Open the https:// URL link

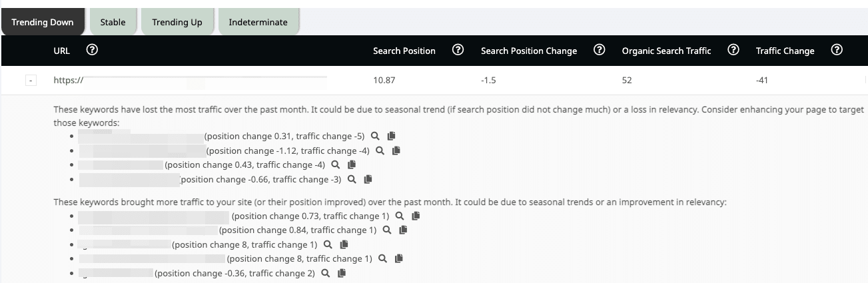coord(68,81)
